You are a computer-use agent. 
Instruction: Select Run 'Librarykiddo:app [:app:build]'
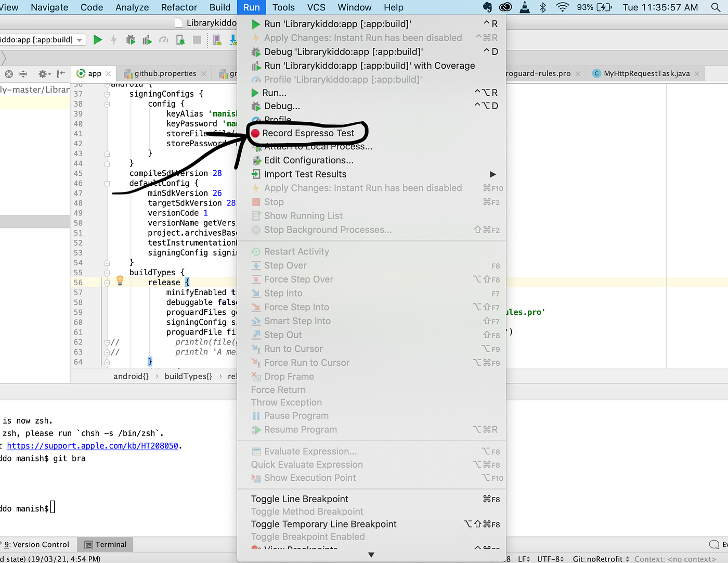(371, 24)
